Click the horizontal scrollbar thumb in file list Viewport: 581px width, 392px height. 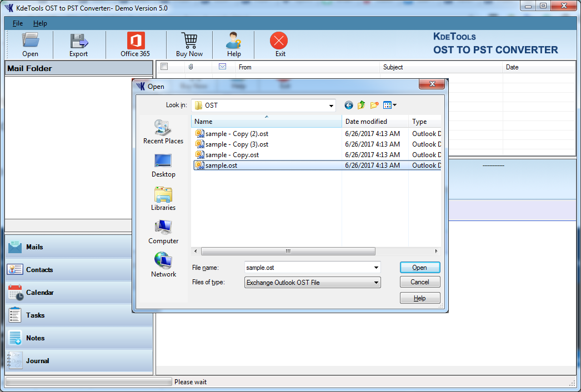[288, 251]
